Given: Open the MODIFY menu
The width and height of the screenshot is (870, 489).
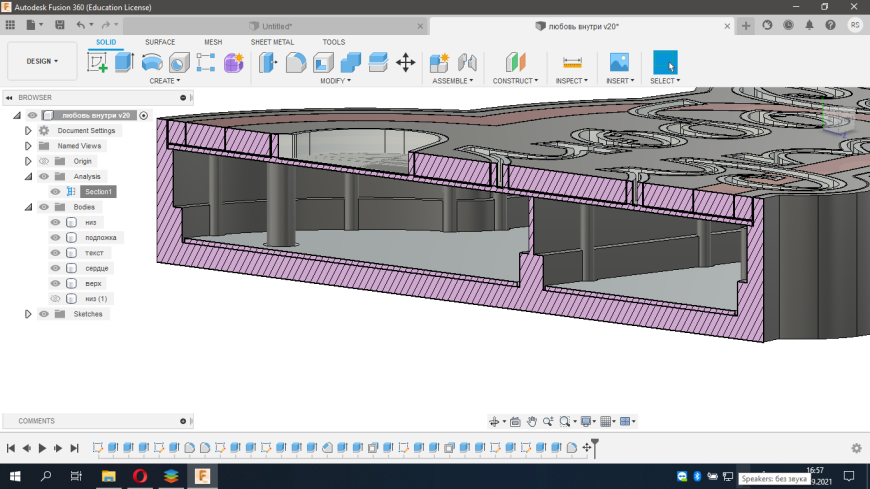Looking at the screenshot, I should point(336,81).
